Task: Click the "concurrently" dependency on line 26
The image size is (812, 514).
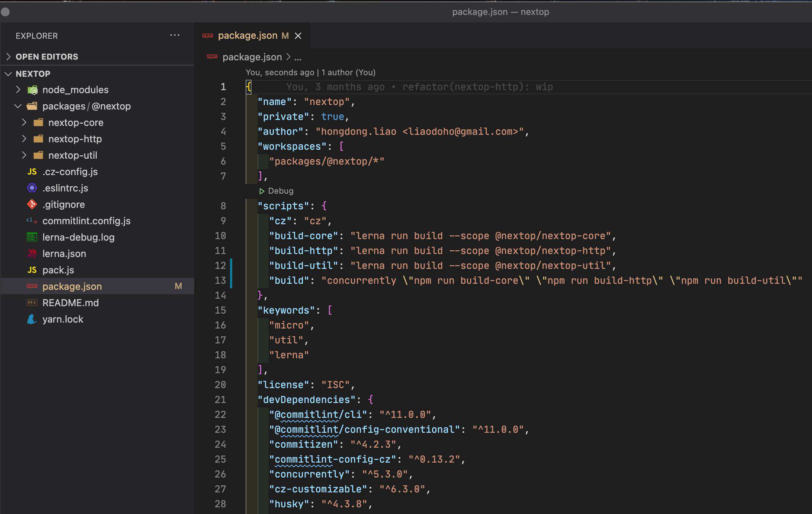Action: [x=310, y=474]
